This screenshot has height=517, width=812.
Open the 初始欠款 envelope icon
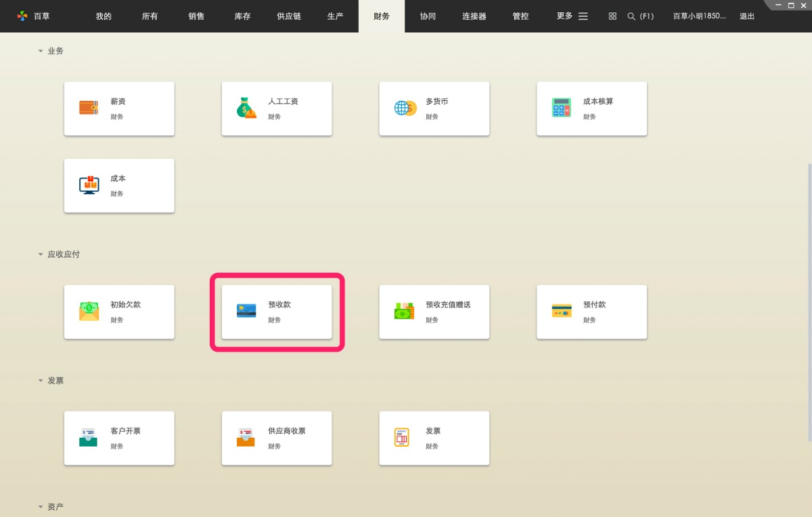[89, 311]
